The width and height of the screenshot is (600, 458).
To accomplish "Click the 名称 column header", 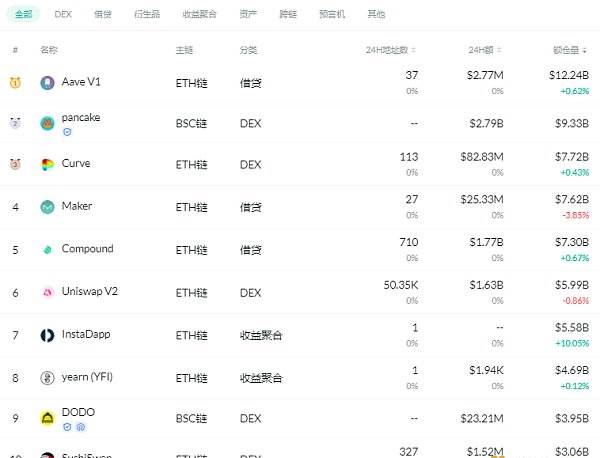I will tap(49, 50).
